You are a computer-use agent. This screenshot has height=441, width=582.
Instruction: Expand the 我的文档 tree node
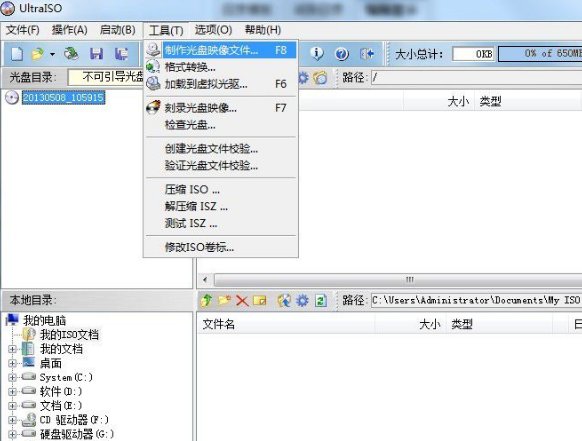coord(12,349)
